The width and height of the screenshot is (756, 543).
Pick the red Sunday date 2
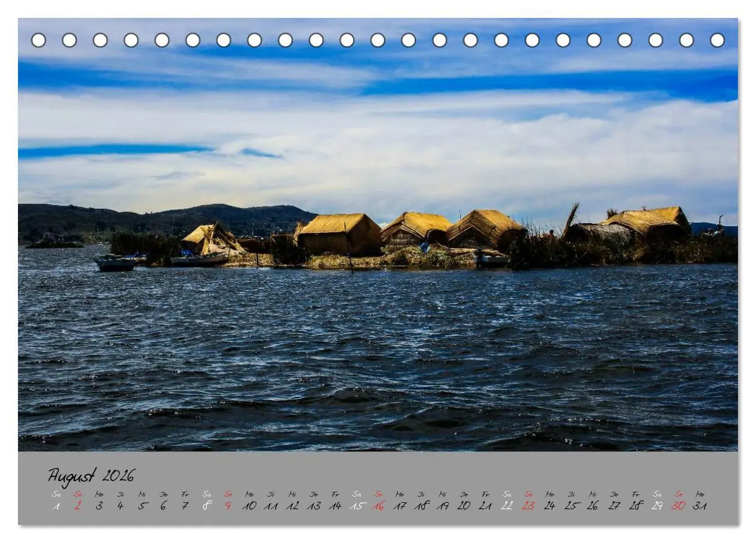point(78,506)
